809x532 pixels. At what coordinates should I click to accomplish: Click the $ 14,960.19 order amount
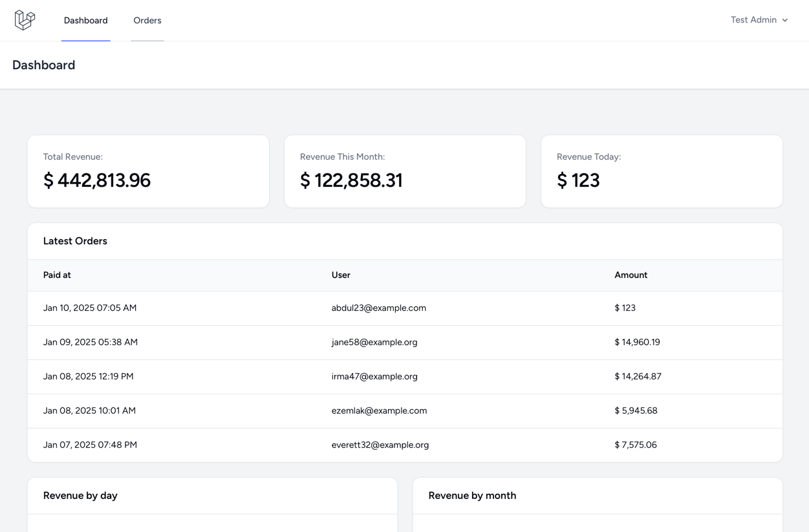coord(637,343)
